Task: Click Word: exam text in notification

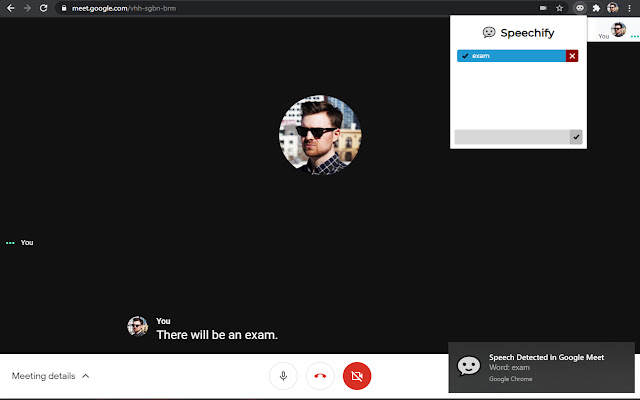Action: [x=509, y=367]
